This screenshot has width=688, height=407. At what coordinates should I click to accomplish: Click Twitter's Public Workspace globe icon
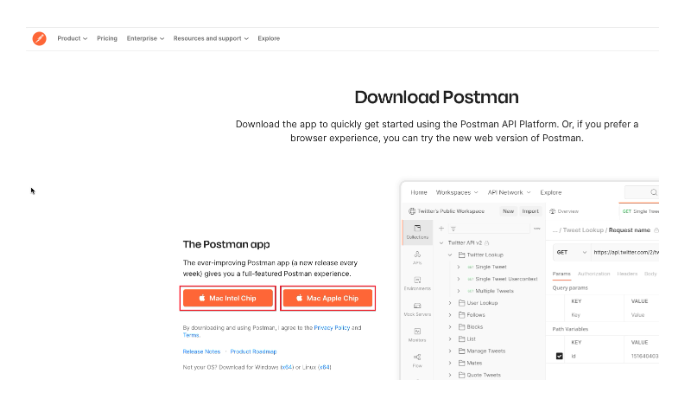[x=412, y=211]
